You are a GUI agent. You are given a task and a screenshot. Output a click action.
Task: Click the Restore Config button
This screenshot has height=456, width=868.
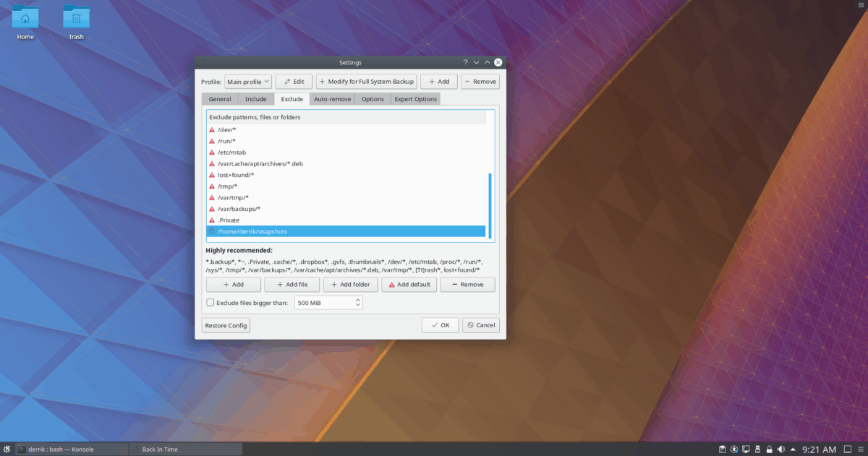226,325
